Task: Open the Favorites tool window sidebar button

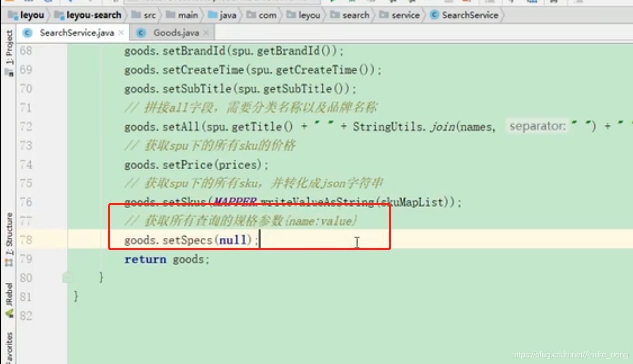Action: (x=9, y=348)
